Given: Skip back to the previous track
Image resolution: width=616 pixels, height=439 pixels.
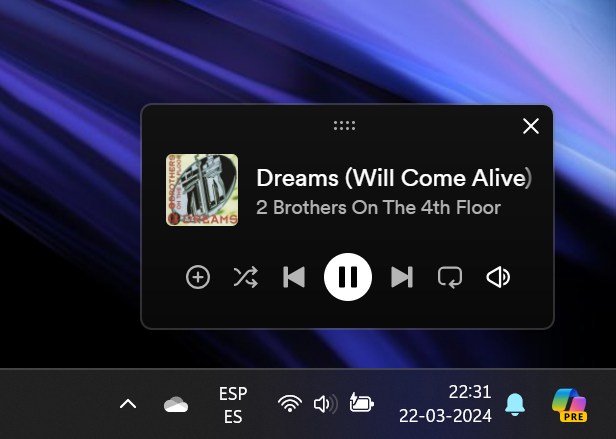Looking at the screenshot, I should point(294,277).
